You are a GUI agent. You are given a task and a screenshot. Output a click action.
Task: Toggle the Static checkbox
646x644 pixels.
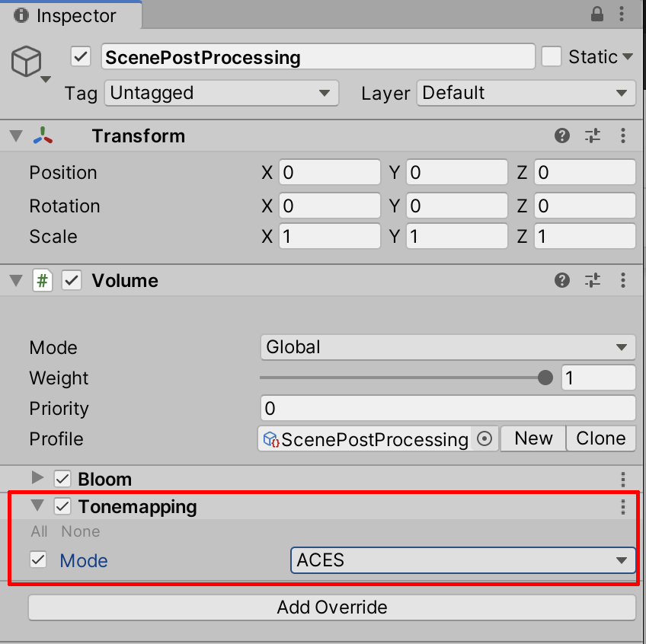click(x=551, y=56)
